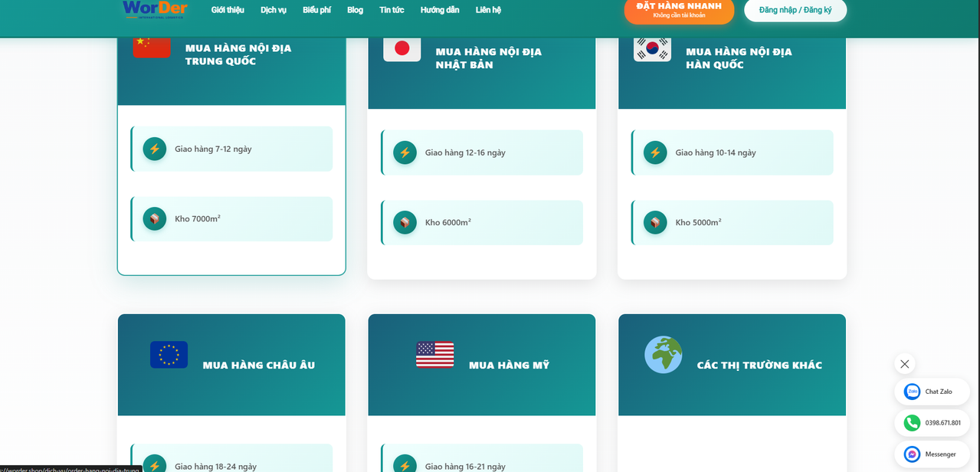This screenshot has width=980, height=472.
Task: Open the Liên hệ menu item
Action: (488, 10)
